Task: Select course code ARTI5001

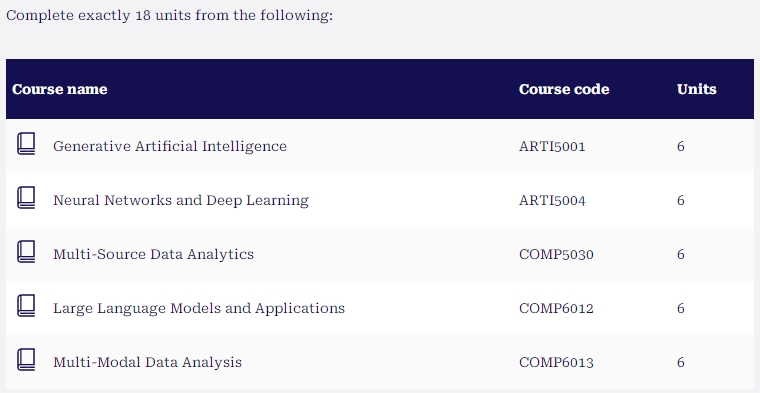Action: pos(552,146)
